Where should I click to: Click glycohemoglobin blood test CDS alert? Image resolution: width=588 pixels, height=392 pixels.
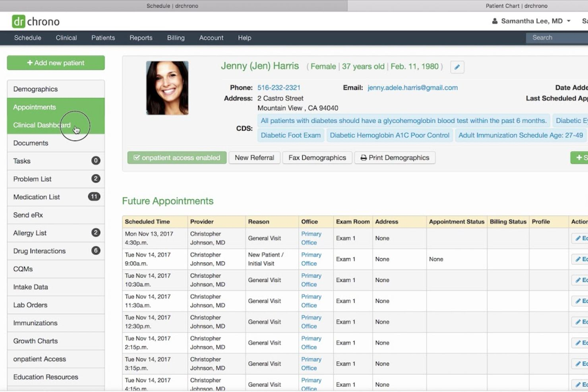coord(404,121)
